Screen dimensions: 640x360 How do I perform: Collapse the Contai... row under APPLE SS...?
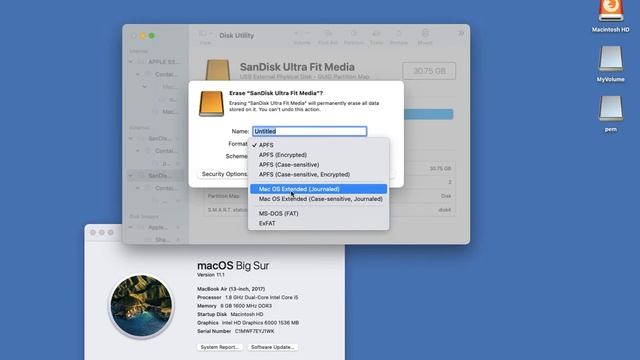point(138,74)
